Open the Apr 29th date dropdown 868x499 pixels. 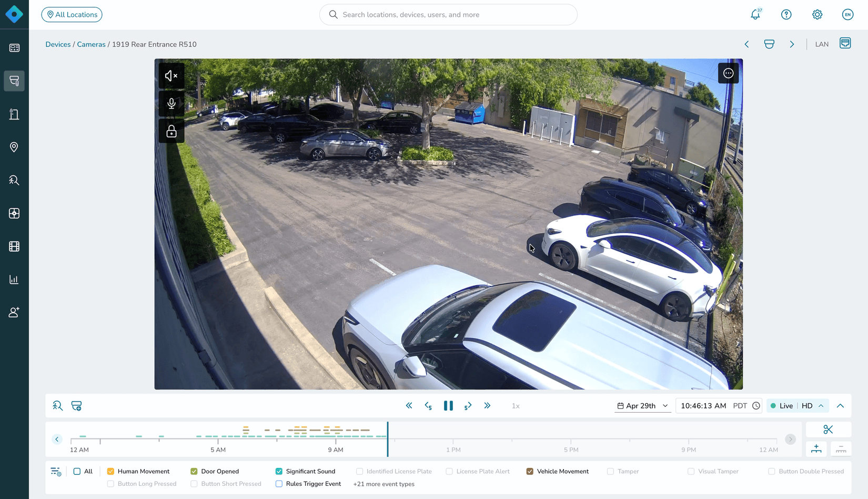pos(642,406)
